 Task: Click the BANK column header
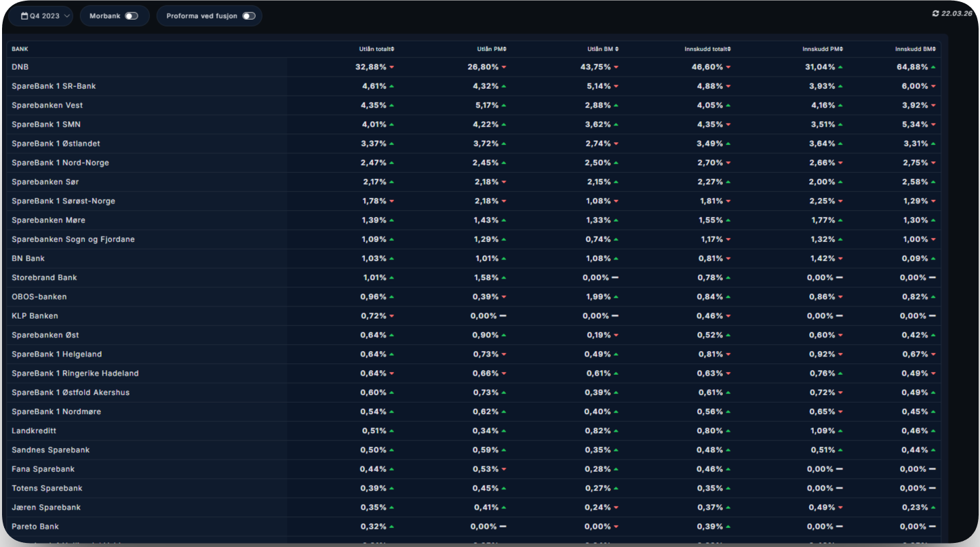point(20,49)
